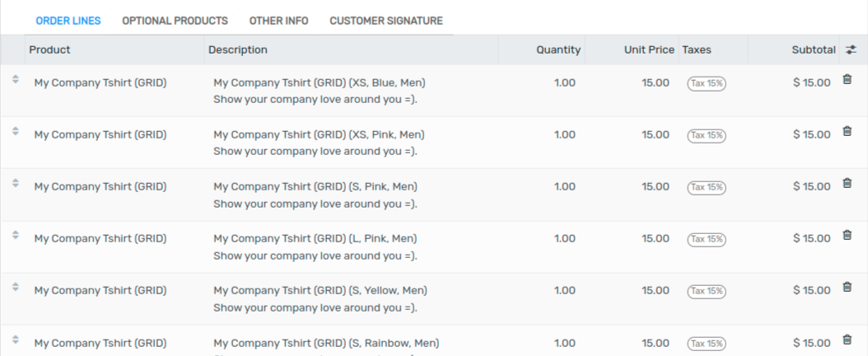Switch to the Optional Products tab

click(x=175, y=21)
